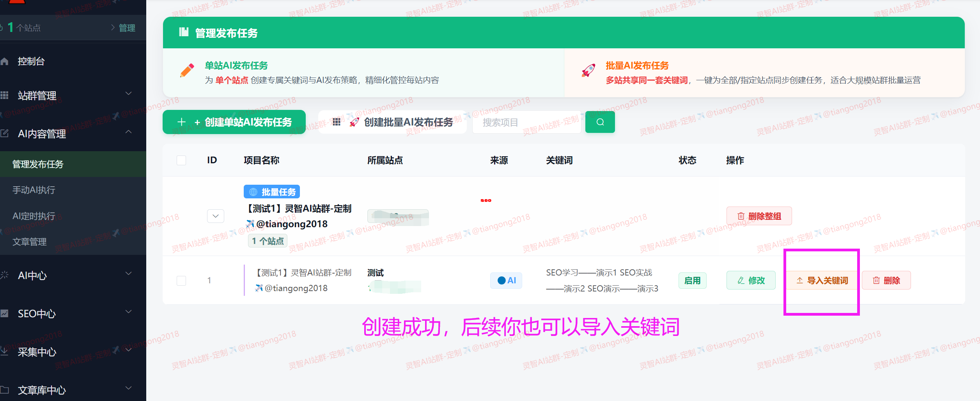Click the search magnifier icon
This screenshot has width=980, height=401.
coord(600,122)
